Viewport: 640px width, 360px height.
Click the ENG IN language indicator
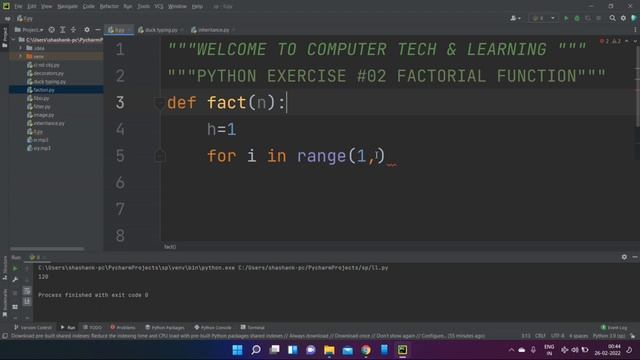pyautogui.click(x=549, y=350)
